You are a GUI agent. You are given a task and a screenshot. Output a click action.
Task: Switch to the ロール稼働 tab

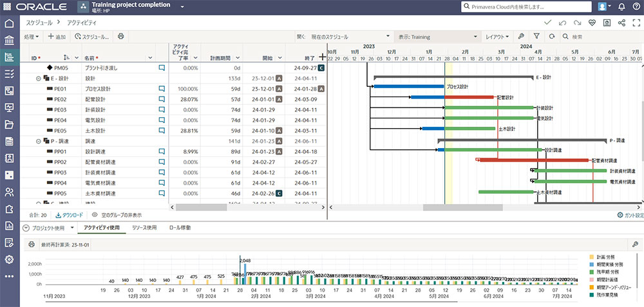pos(180,227)
